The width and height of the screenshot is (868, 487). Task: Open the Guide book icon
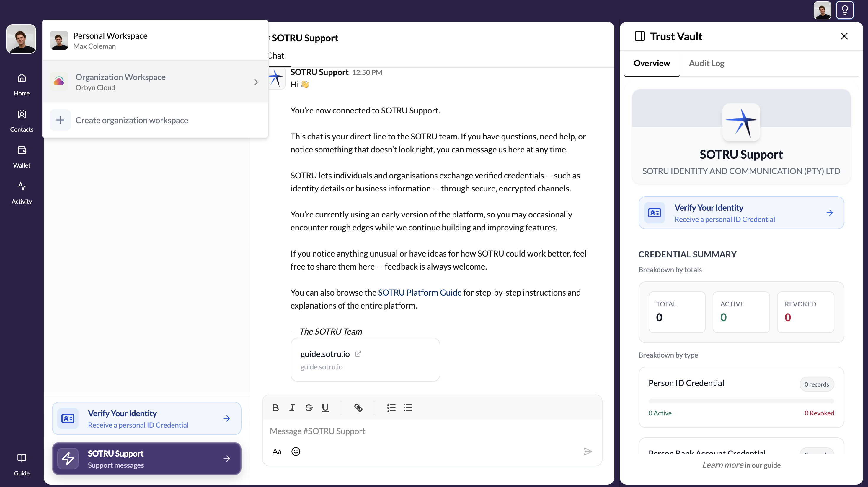(x=22, y=458)
